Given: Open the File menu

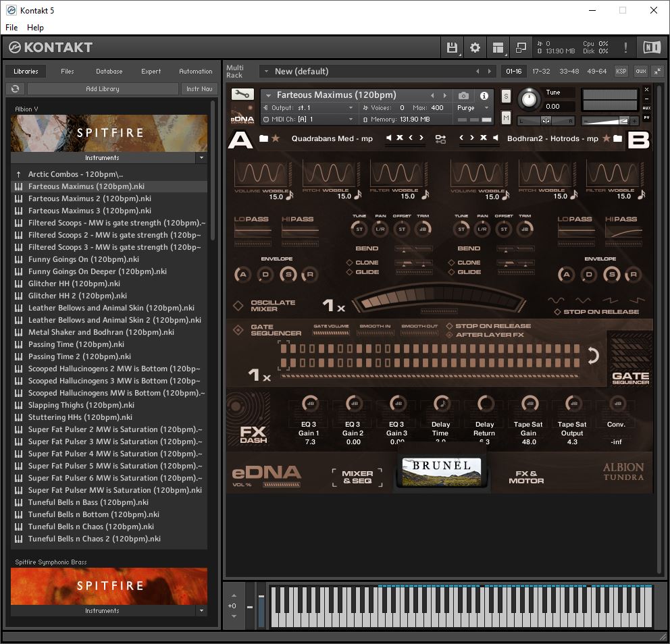Looking at the screenshot, I should pos(11,27).
